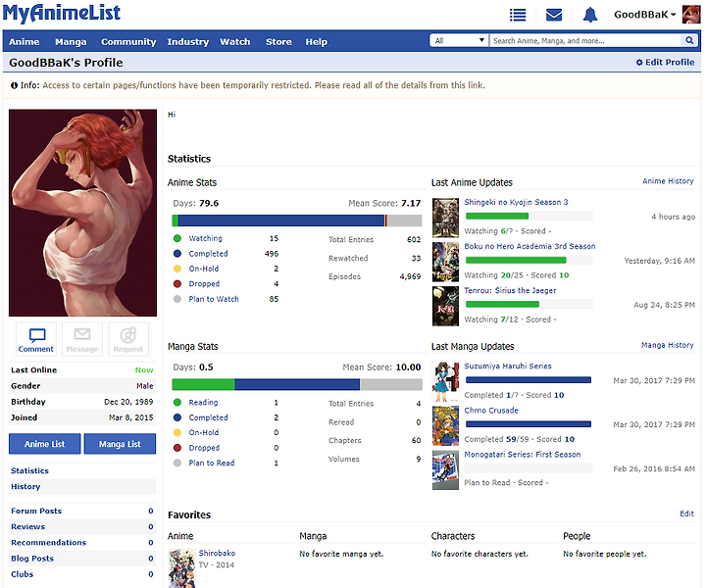Screen dimensions: 706x588
Task: Open the Tenrou Sirius the Jaeger thumbnail
Action: coord(445,306)
